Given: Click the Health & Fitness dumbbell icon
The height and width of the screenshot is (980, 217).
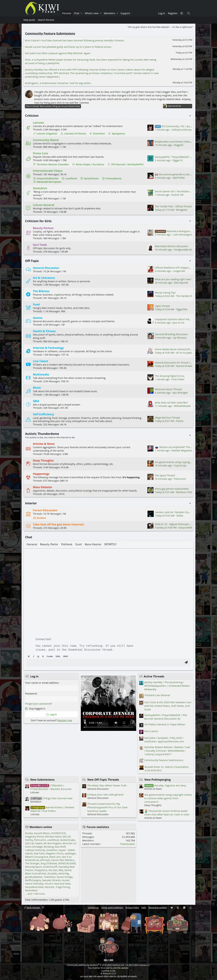Looking at the screenshot, I should (x=28, y=336).
